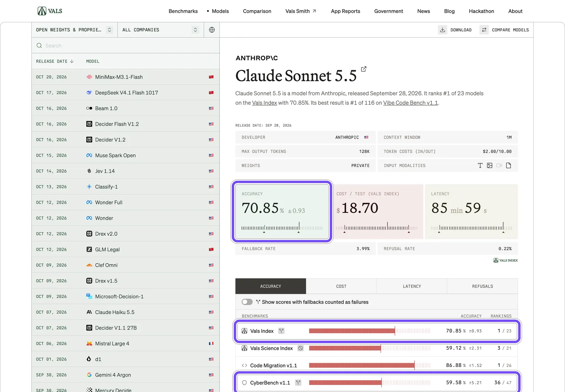
Task: Click the fallback icon beside Vals Index
Action: pos(281,331)
